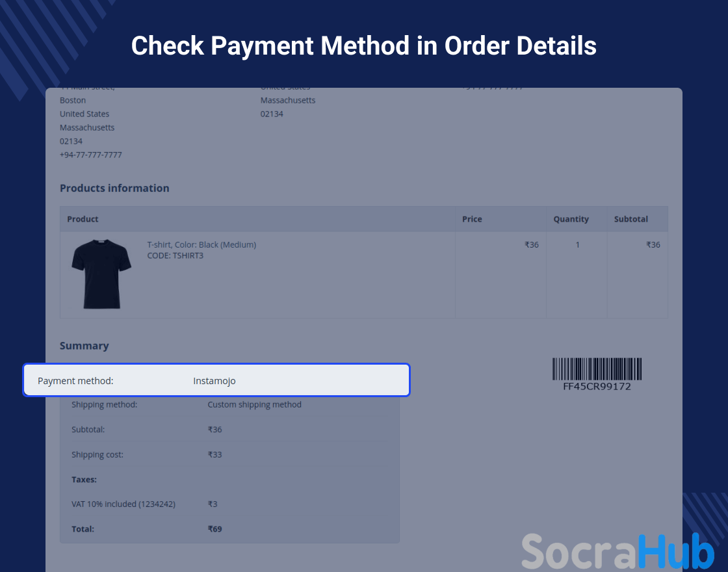Click the Quantity column header
Viewport: 728px width, 572px height.
(x=571, y=219)
